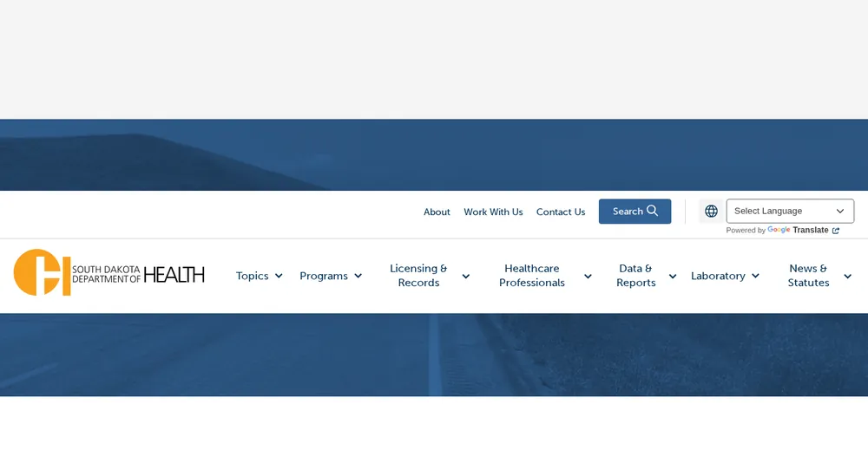Viewport: 868px width, 450px height.
Task: Click the external link icon beside Translate
Action: click(x=836, y=231)
